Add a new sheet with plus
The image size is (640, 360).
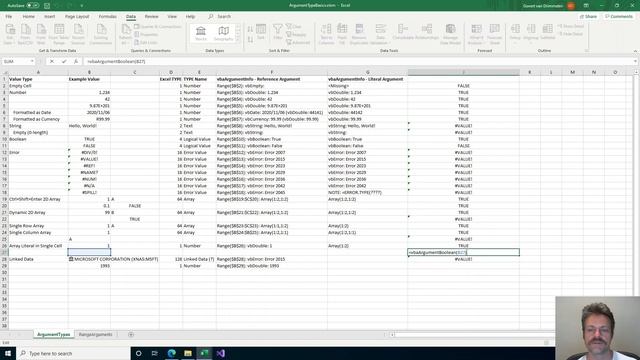click(131, 334)
